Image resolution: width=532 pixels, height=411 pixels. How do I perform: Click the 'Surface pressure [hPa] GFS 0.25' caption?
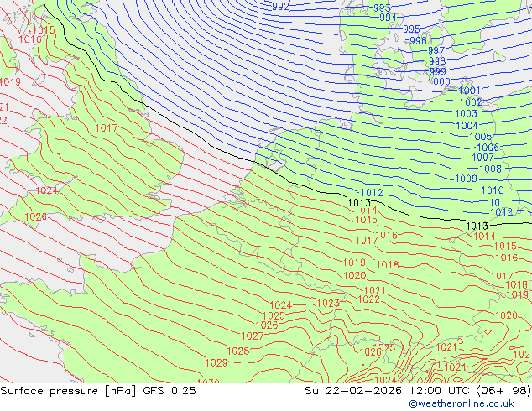click(x=98, y=391)
